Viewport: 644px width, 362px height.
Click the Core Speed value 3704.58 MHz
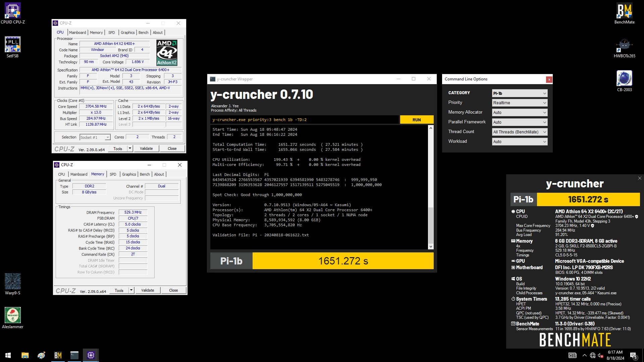pyautogui.click(x=96, y=106)
